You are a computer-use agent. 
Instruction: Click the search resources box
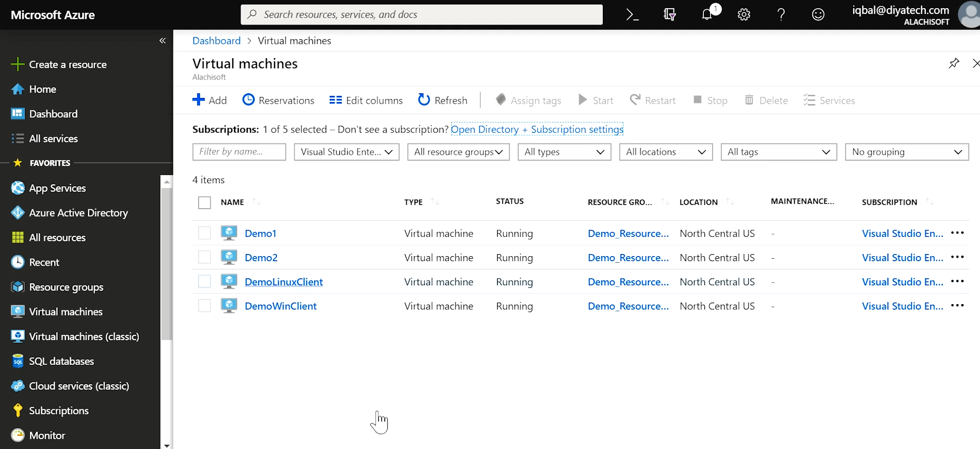point(422,15)
